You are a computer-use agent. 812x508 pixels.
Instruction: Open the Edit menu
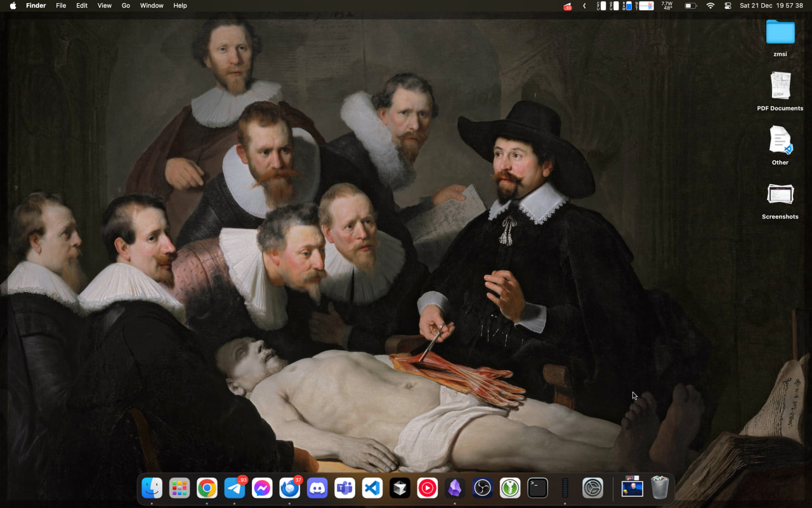pos(82,6)
